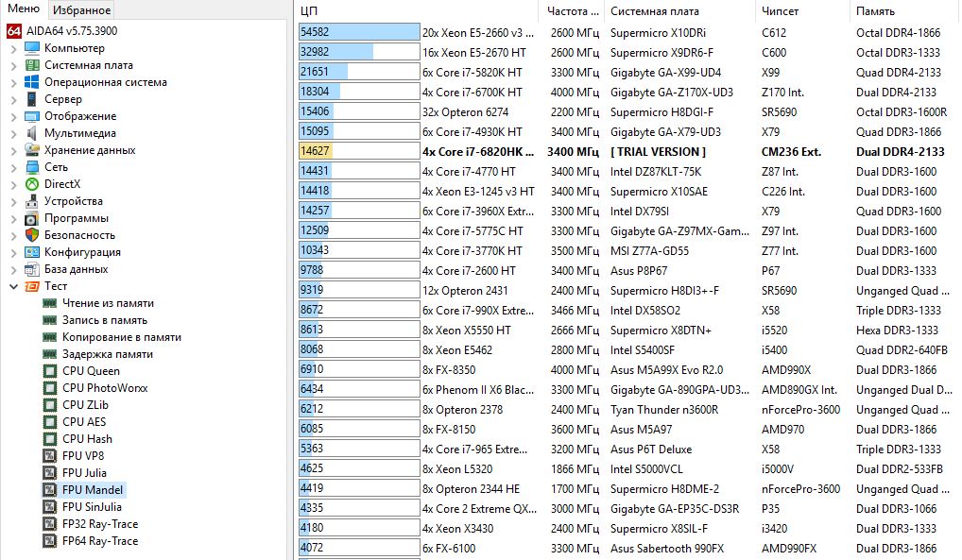Click the Сеть network icon

[32, 167]
